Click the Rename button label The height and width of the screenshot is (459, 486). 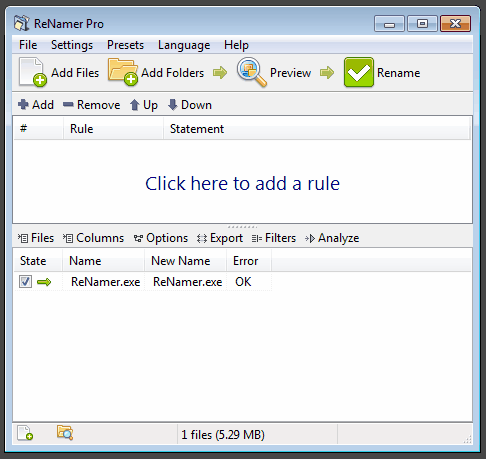click(398, 73)
